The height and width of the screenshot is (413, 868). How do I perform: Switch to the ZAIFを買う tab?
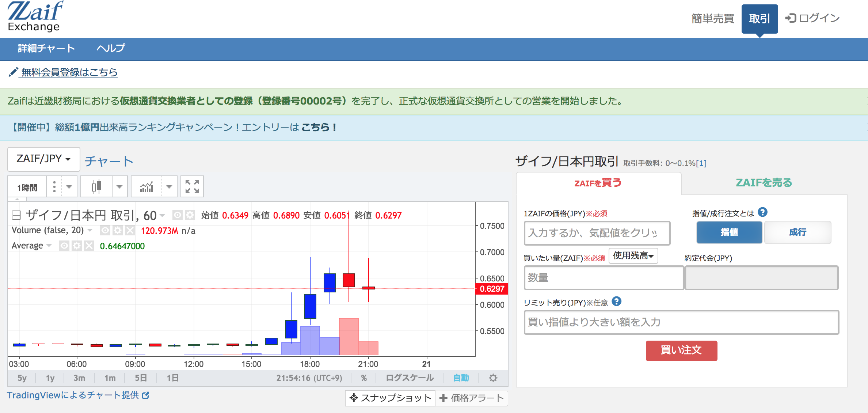pos(598,183)
